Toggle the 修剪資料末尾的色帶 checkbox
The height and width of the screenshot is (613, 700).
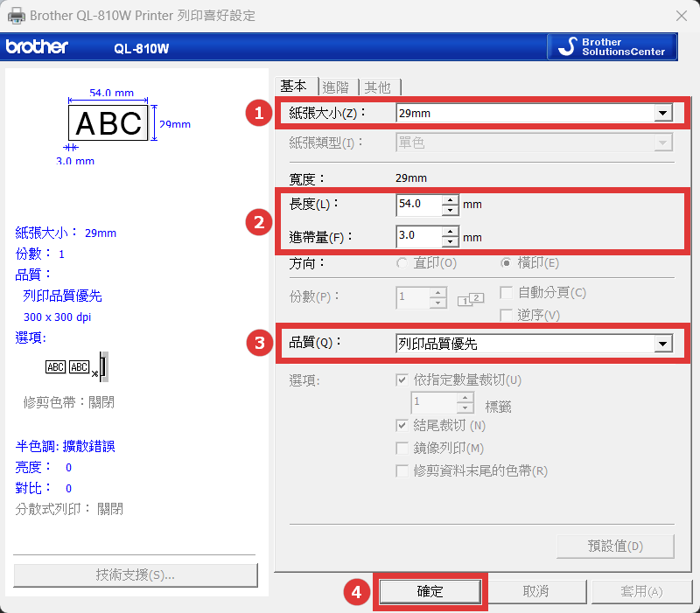pos(402,470)
